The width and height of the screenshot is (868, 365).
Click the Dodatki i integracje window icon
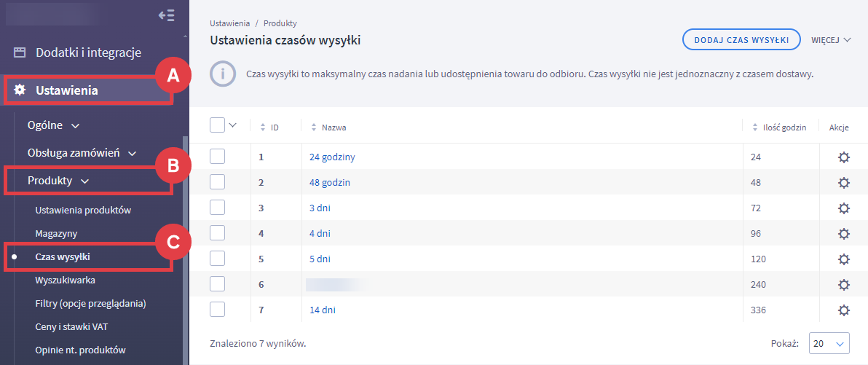tap(20, 53)
